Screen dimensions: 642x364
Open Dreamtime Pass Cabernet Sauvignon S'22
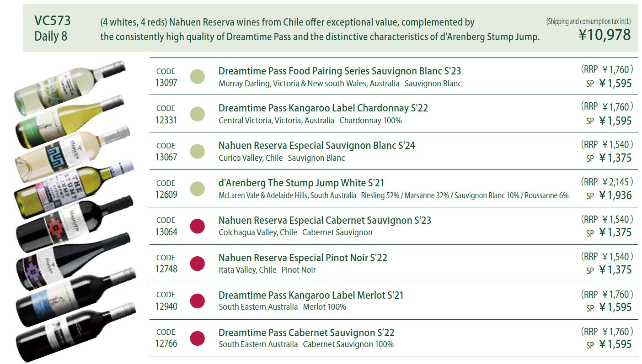click(x=306, y=332)
